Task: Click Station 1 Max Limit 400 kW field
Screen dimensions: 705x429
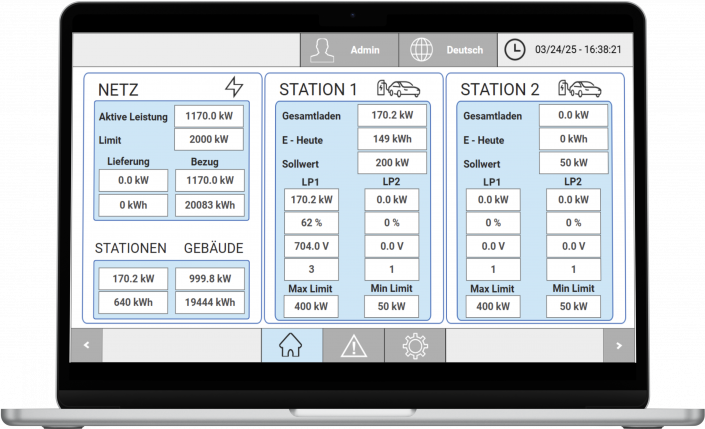Action: 311,306
